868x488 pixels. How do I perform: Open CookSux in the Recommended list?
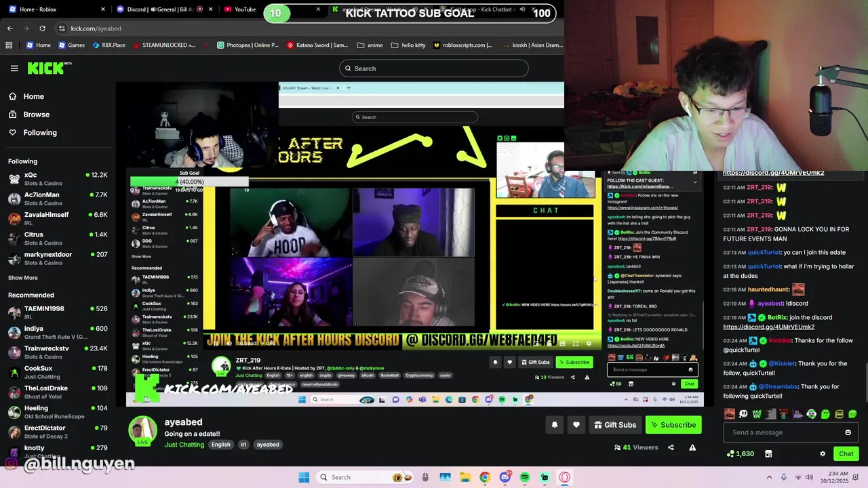[58, 372]
